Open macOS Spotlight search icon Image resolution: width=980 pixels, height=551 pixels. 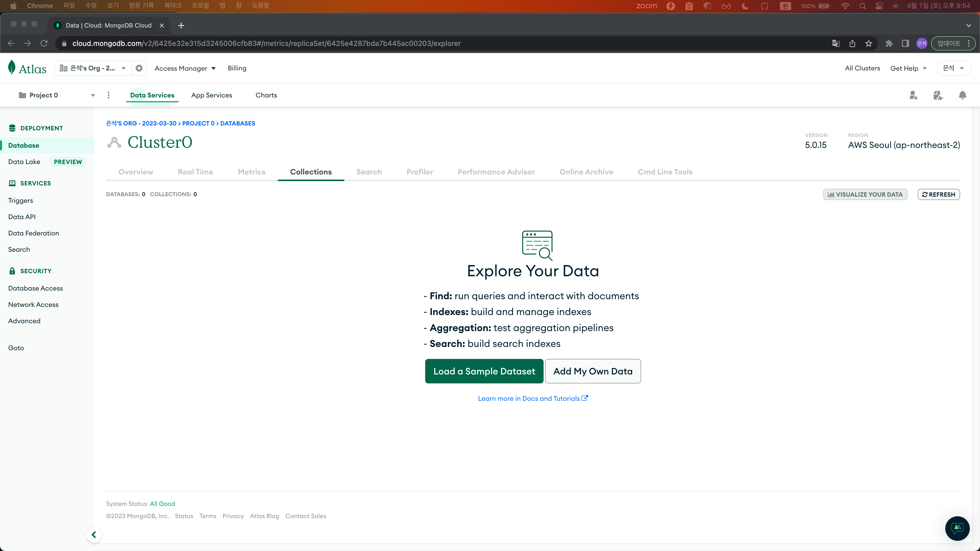(863, 6)
